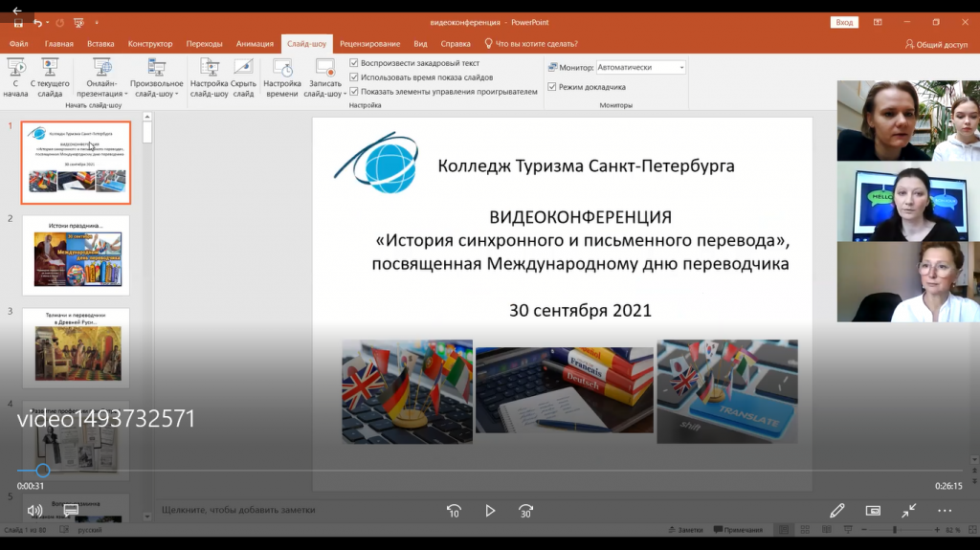Click the Save icon in quick access toolbar
Screen dimensions: 980x550
coord(18,23)
